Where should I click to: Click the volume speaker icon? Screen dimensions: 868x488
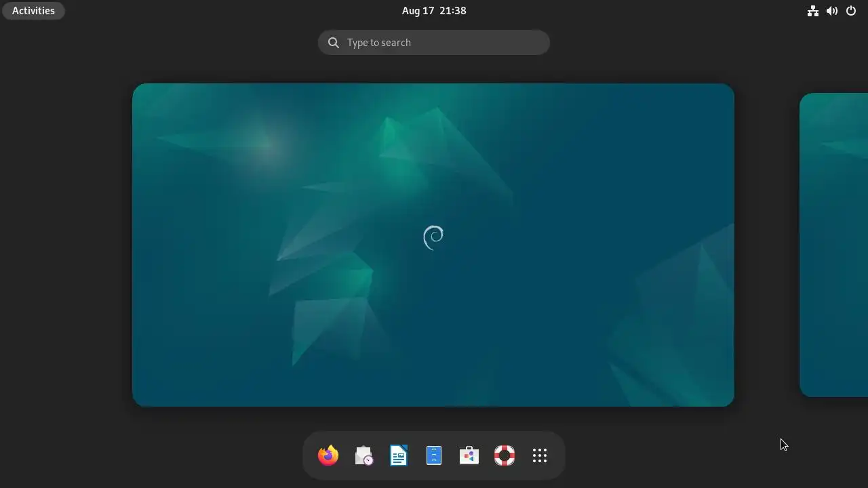pos(831,11)
